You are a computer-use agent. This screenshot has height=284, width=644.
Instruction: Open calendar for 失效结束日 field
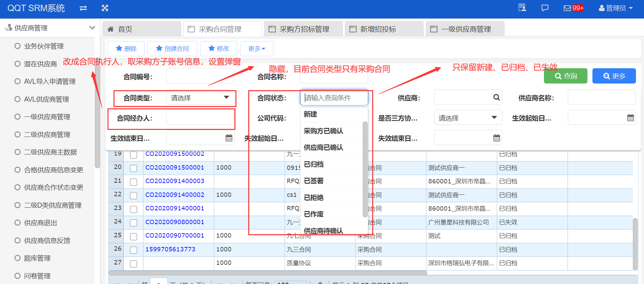497,138
